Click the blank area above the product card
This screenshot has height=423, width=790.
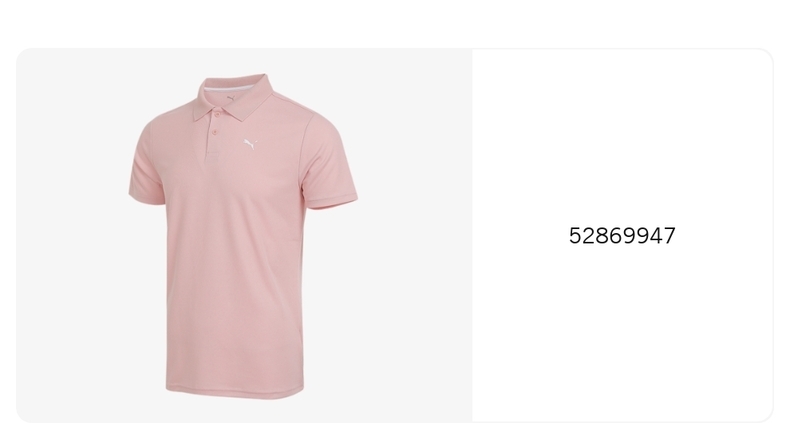coord(395,23)
